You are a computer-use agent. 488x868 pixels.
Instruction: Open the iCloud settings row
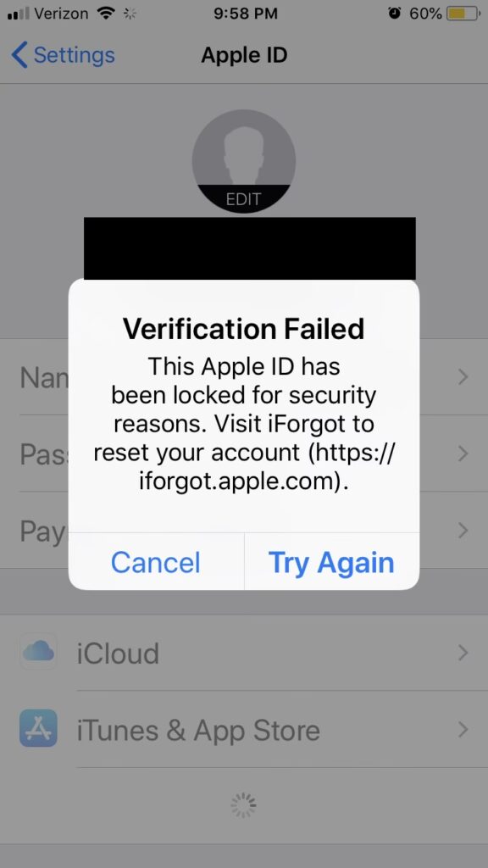[x=244, y=652]
